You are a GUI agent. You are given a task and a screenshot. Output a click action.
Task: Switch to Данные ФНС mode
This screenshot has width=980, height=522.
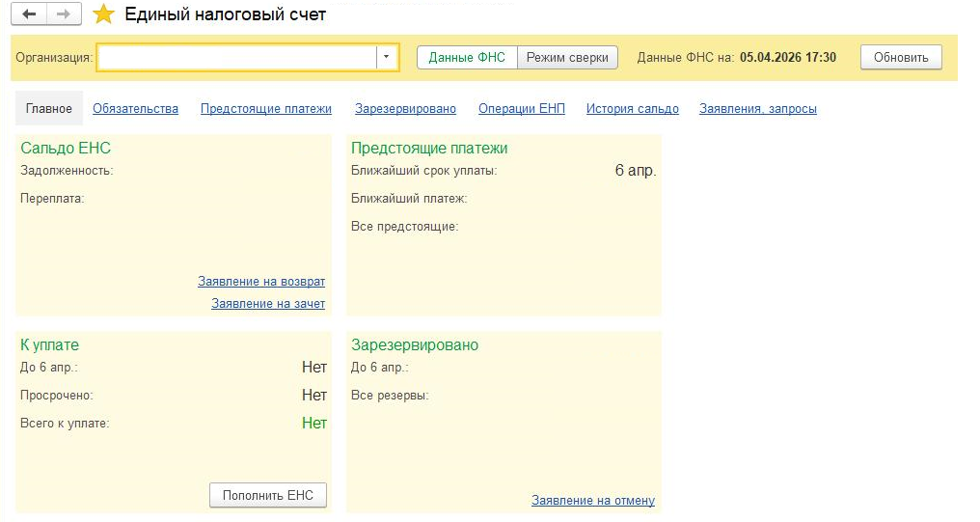467,57
